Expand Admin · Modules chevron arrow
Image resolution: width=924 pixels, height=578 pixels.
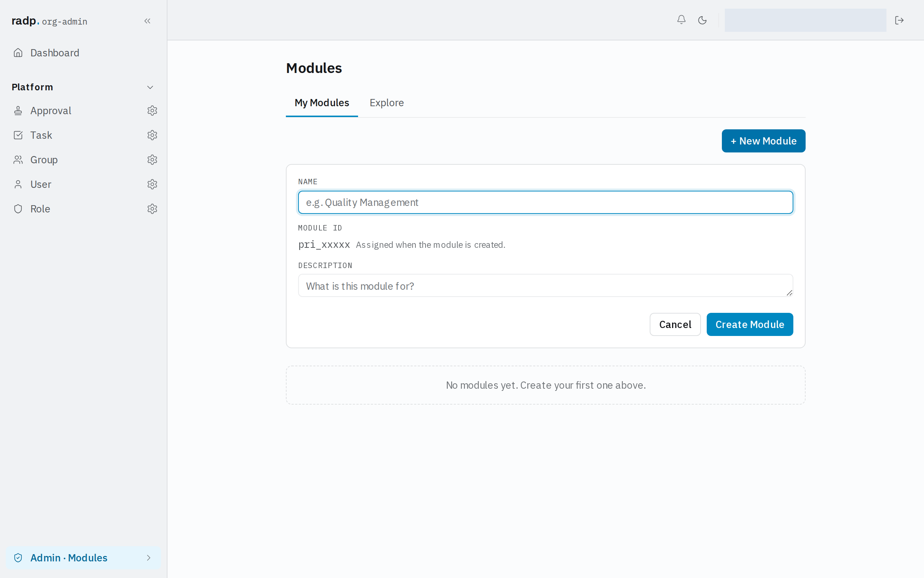pyautogui.click(x=149, y=558)
